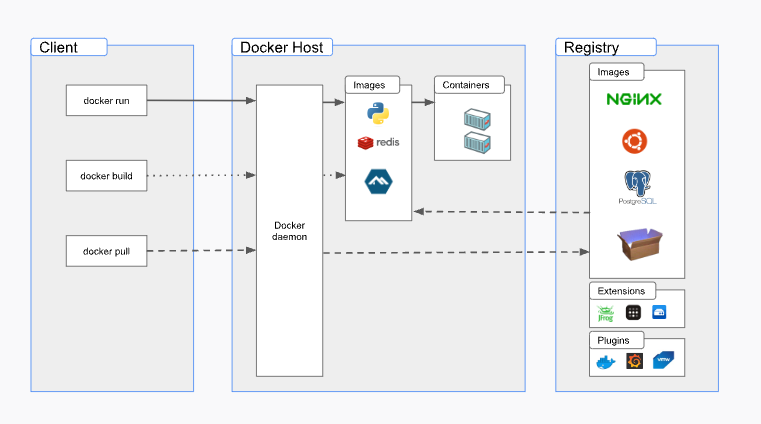Click the docker pull command box
This screenshot has height=424, width=761.
click(106, 251)
